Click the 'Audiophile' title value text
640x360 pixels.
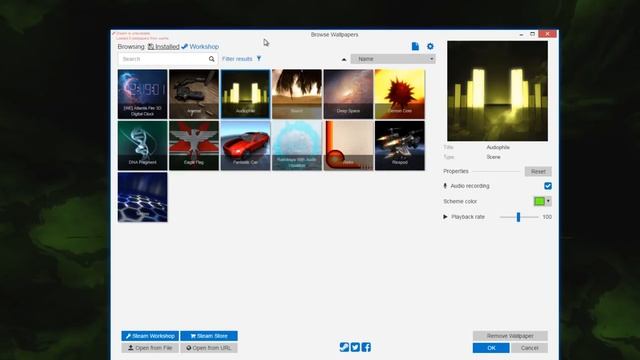(498, 147)
